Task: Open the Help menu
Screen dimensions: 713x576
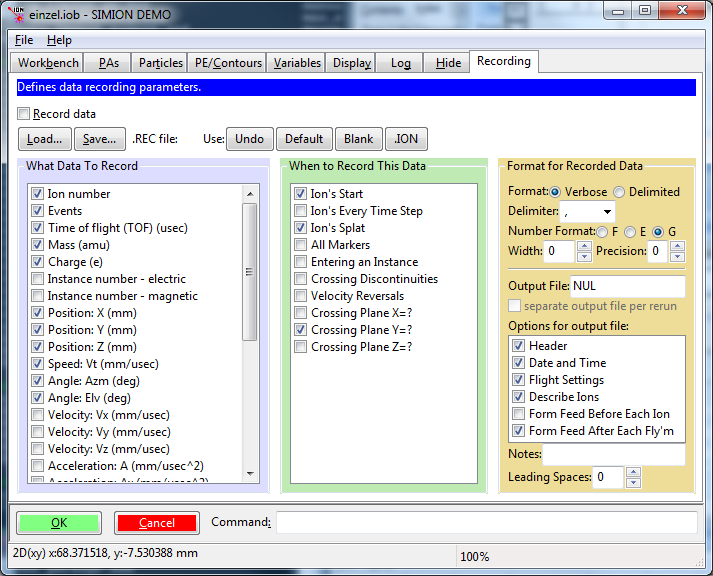Action: tap(59, 40)
